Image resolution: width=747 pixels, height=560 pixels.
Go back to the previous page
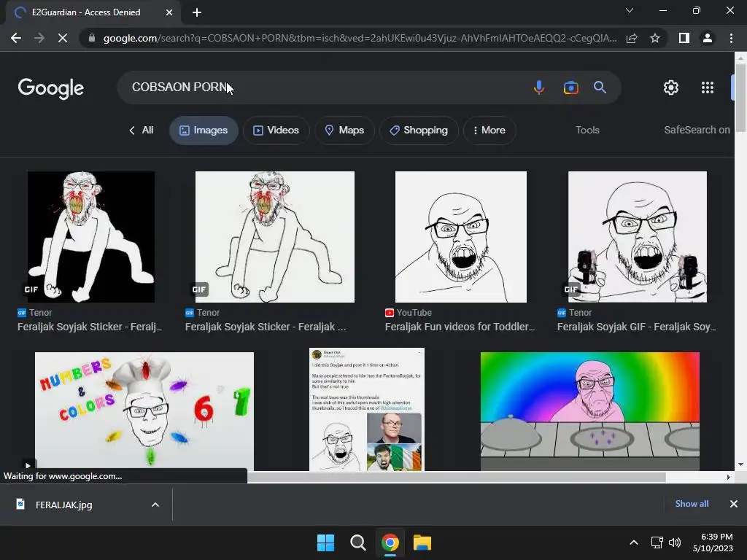pos(16,38)
